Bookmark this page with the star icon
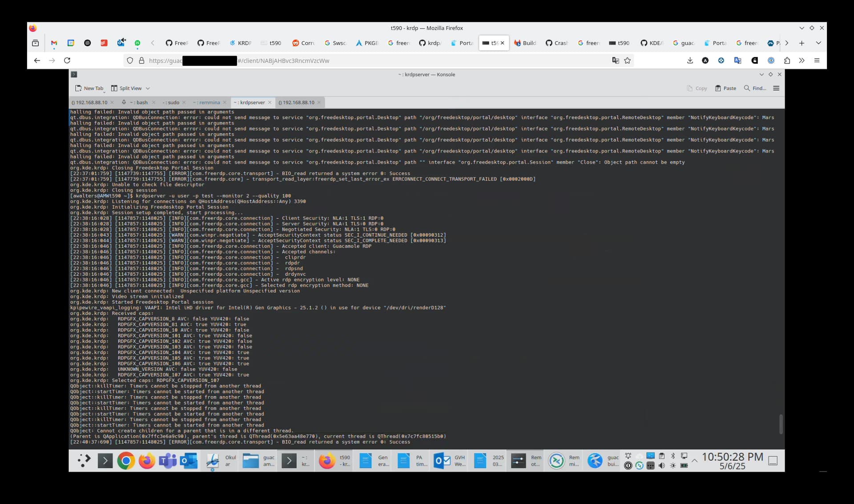 pos(627,60)
